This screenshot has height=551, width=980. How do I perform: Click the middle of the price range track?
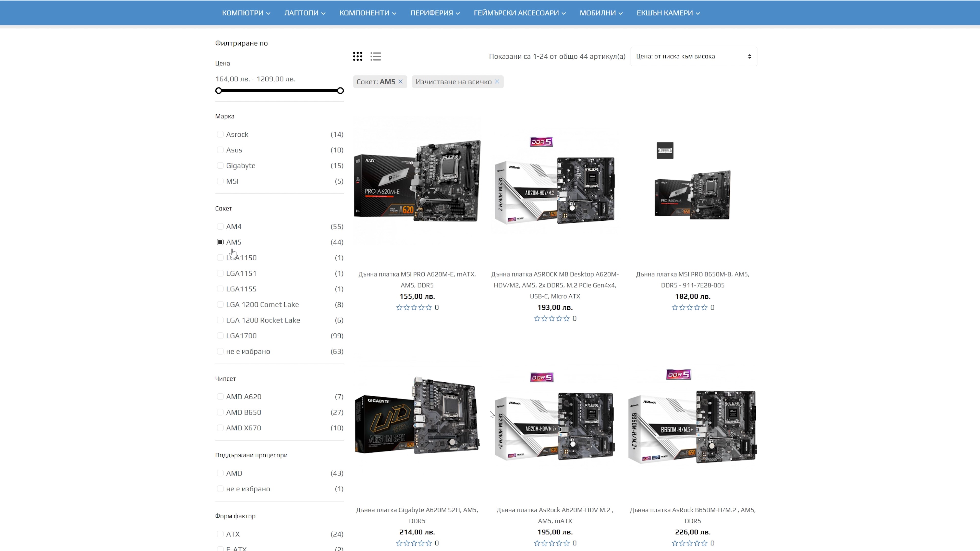pos(279,91)
